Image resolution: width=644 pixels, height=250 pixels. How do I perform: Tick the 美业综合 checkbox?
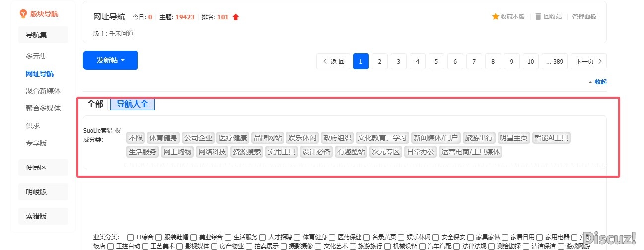pyautogui.click(x=194, y=237)
